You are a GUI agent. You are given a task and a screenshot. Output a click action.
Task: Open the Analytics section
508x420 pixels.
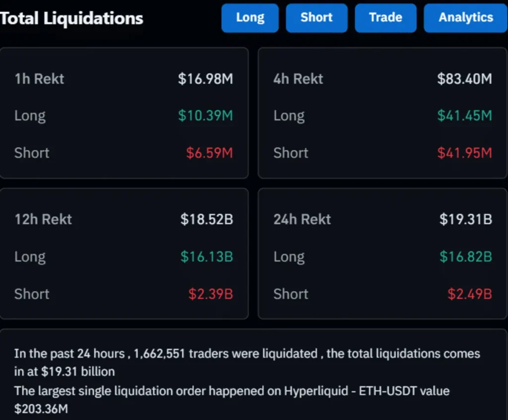tap(464, 18)
